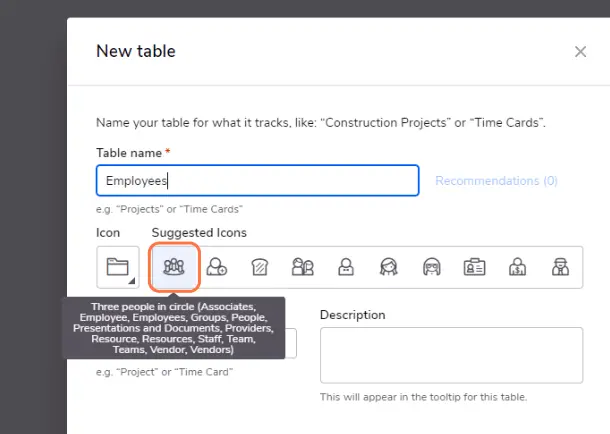Pick the man with hat icon
This screenshot has width=610, height=434.
tap(561, 267)
